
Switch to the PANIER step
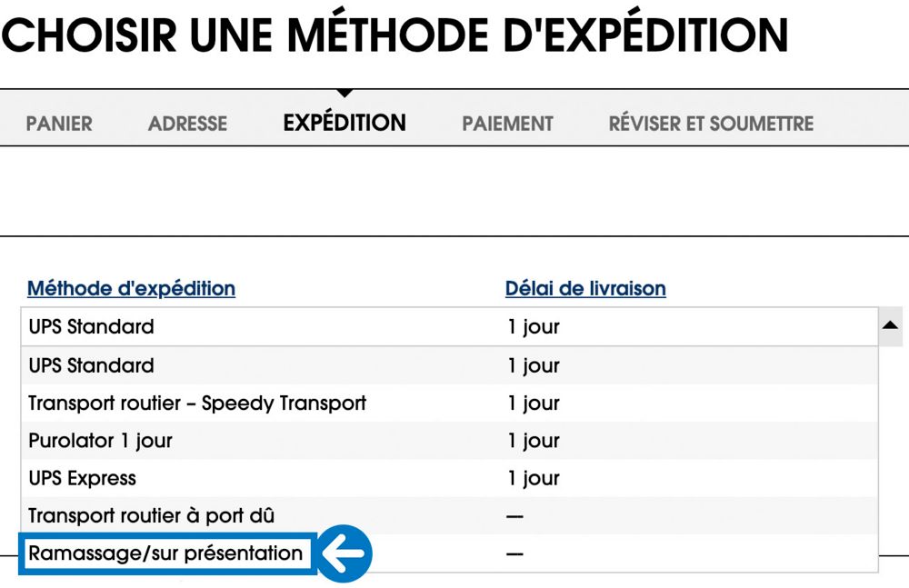pos(58,124)
